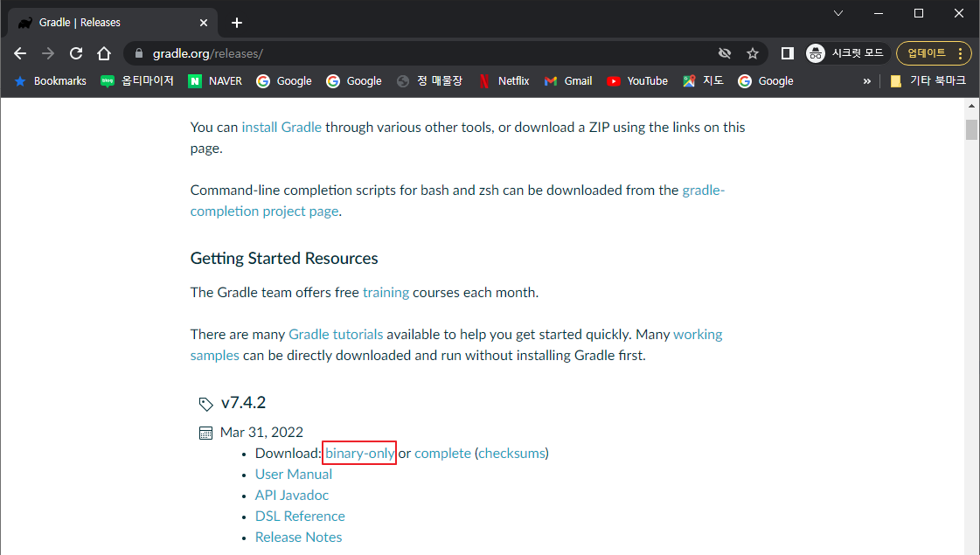This screenshot has height=555, width=980.
Task: Open the Release Notes link
Action: point(298,538)
